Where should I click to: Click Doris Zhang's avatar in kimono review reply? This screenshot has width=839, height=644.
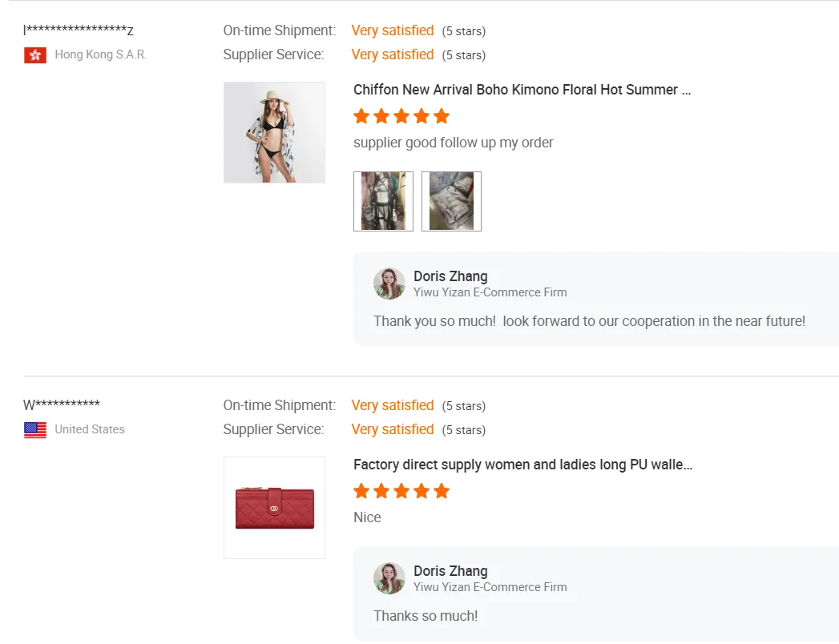coord(389,284)
